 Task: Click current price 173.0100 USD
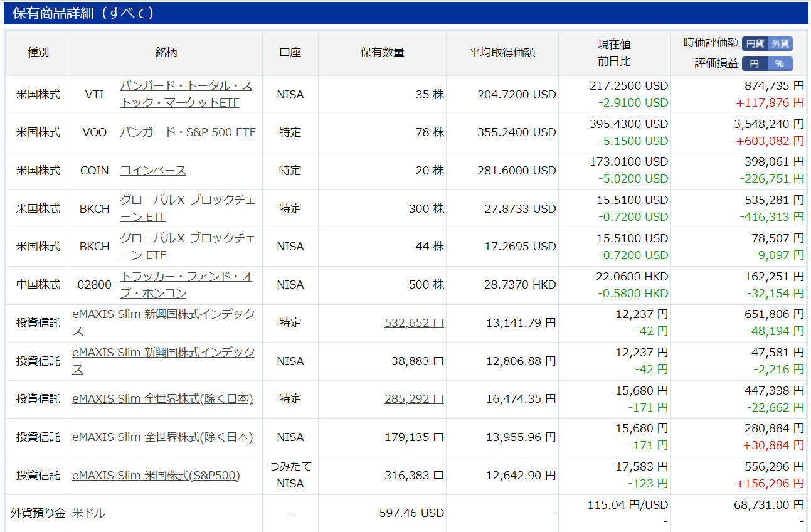(x=629, y=162)
